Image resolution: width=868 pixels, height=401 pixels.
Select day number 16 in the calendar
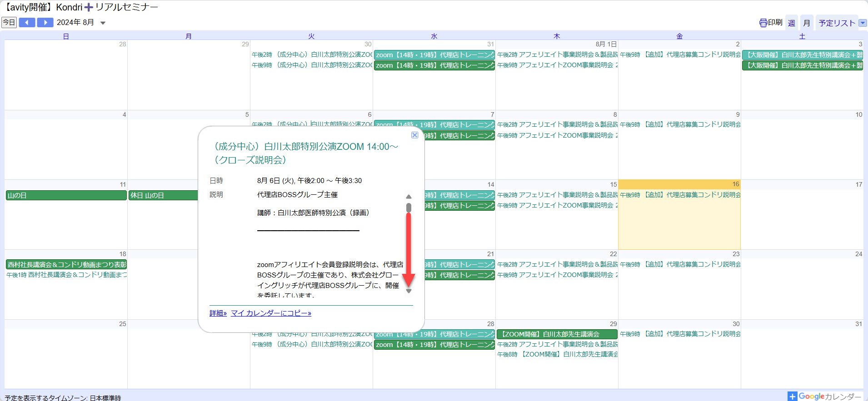pos(736,184)
